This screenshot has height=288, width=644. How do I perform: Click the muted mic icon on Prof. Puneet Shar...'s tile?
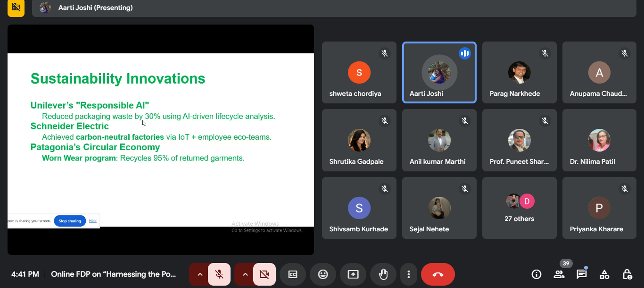coord(545,121)
